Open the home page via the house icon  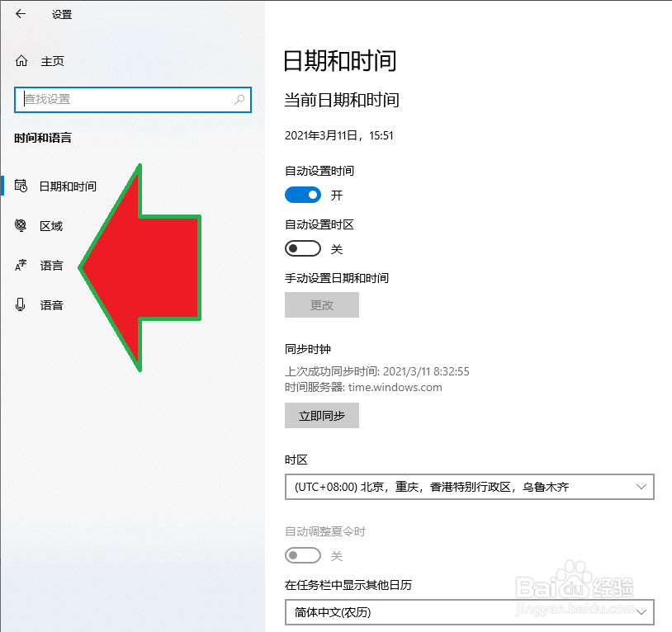(x=21, y=61)
